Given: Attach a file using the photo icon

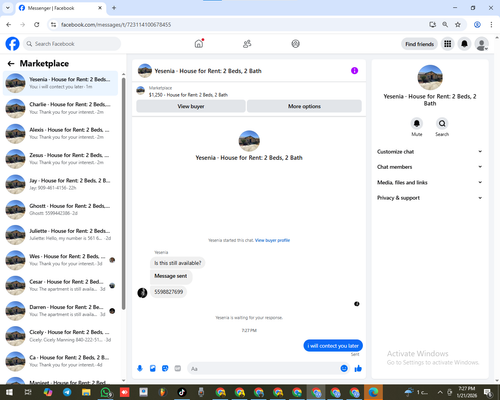Looking at the screenshot, I should click(x=153, y=368).
